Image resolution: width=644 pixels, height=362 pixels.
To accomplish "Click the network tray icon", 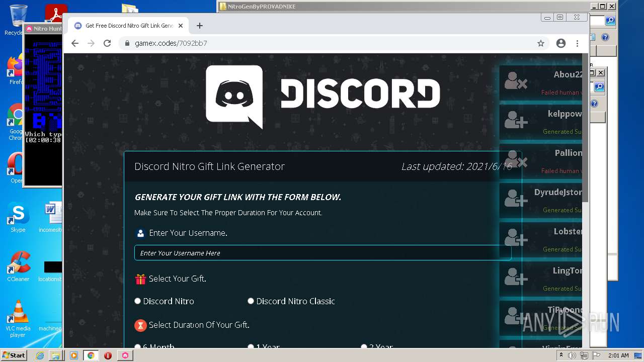I will (584, 355).
